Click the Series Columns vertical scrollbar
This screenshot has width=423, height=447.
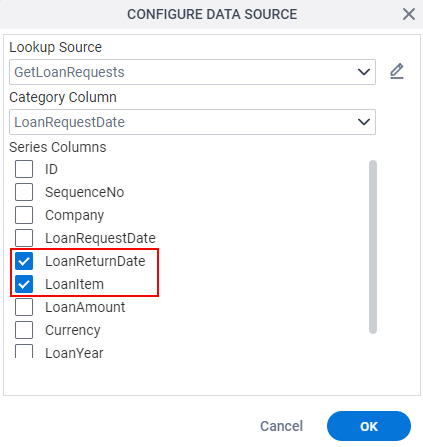[x=373, y=247]
